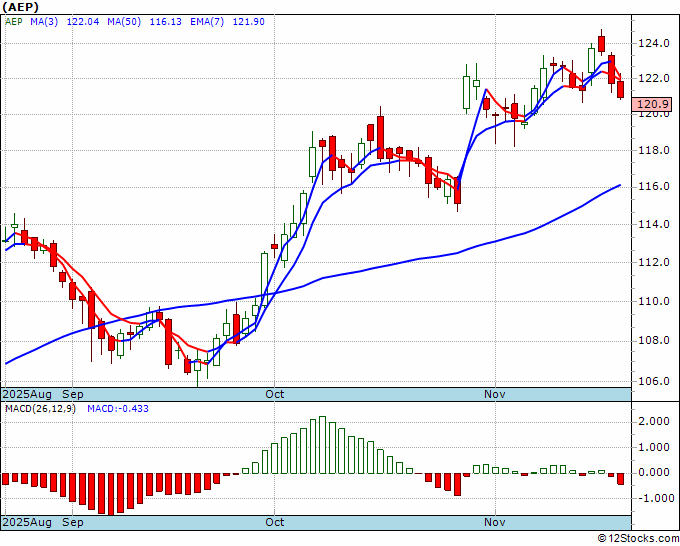The height and width of the screenshot is (546, 680).
Task: Click the 124.0 price axis label
Action: (654, 43)
